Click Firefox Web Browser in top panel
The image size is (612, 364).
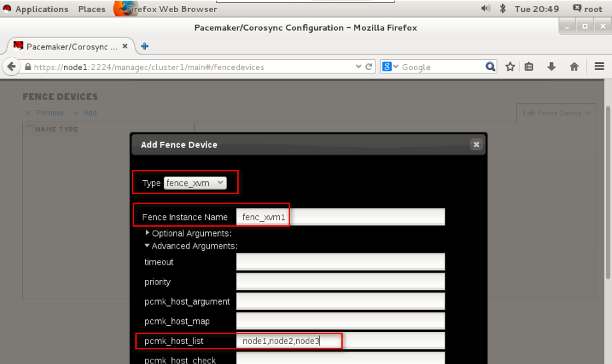point(172,9)
